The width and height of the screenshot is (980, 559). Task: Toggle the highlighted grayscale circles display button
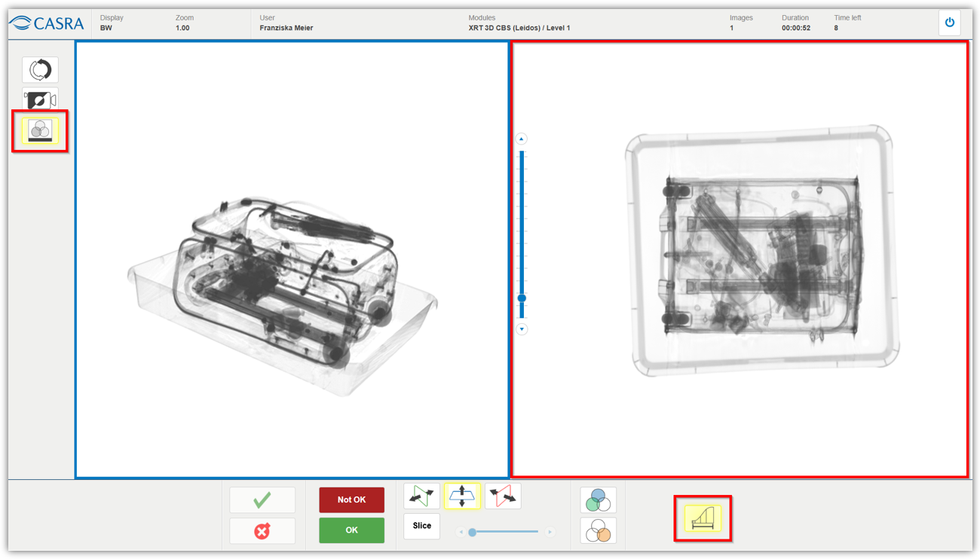pos(40,131)
